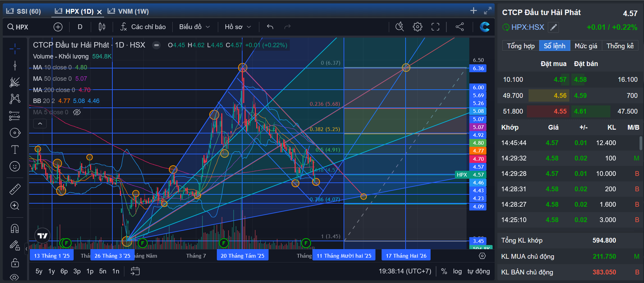Collapse the indicator legend list

[x=40, y=124]
